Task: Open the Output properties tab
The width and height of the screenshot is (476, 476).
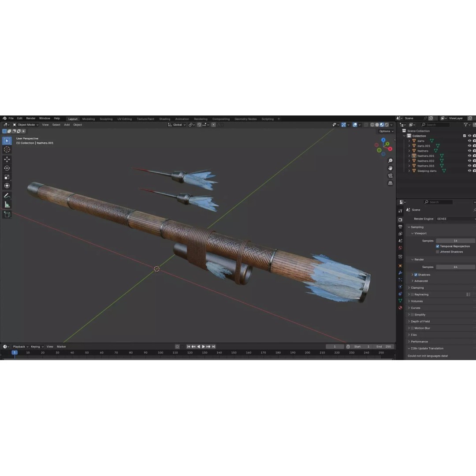Action: [400, 227]
